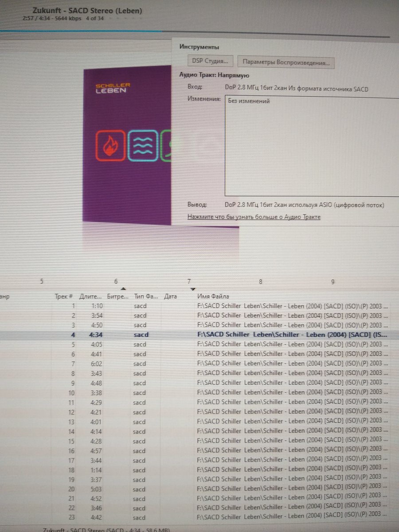
Task: Select the track lasting 4:14
Action: 195,431
